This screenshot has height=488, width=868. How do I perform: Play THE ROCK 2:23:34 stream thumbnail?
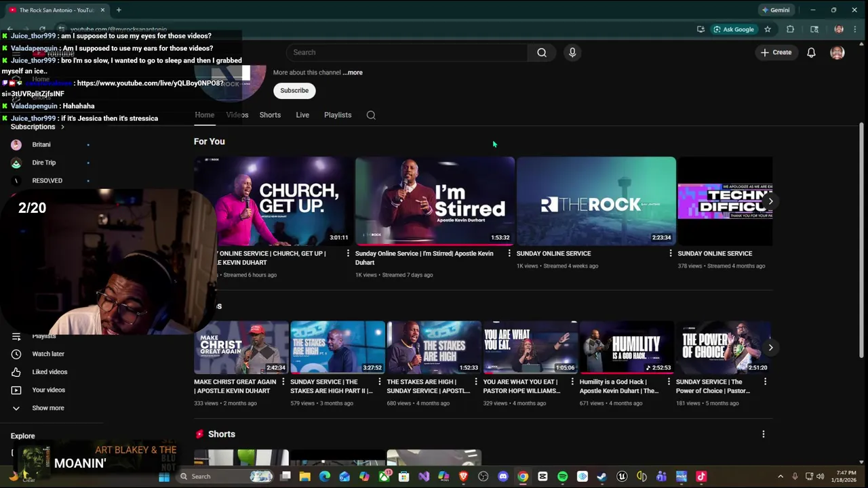pos(596,201)
